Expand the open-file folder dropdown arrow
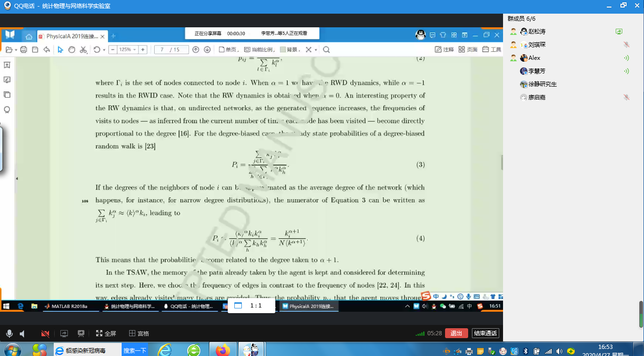 point(16,50)
